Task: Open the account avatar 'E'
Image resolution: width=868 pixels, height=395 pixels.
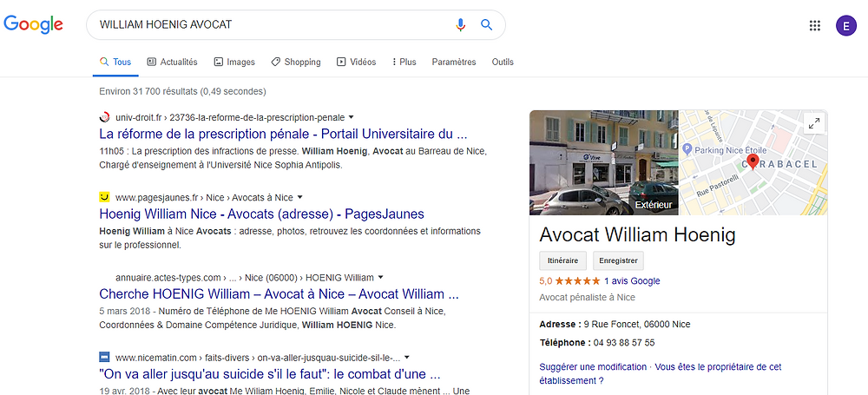Action: [845, 25]
